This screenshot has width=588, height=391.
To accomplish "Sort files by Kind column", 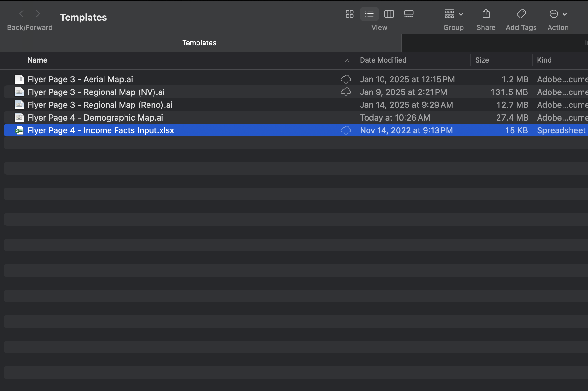I will pos(544,60).
